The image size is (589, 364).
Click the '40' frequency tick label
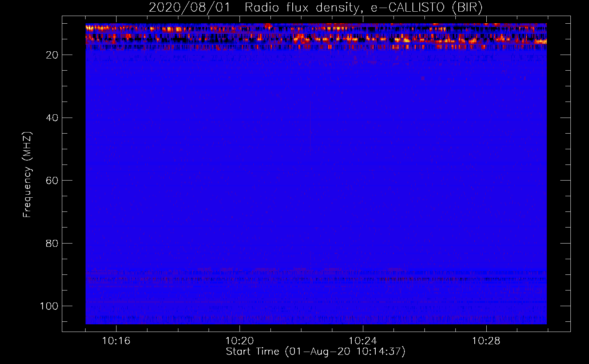point(52,118)
